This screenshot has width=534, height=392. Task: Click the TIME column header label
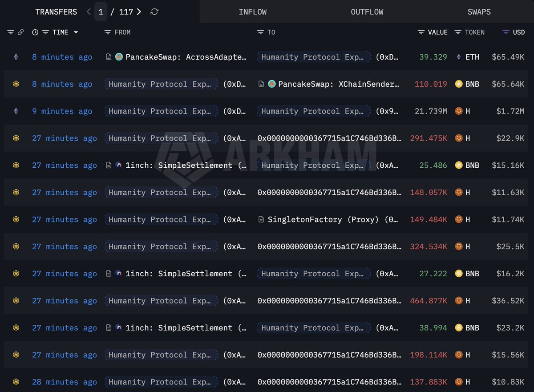[60, 32]
